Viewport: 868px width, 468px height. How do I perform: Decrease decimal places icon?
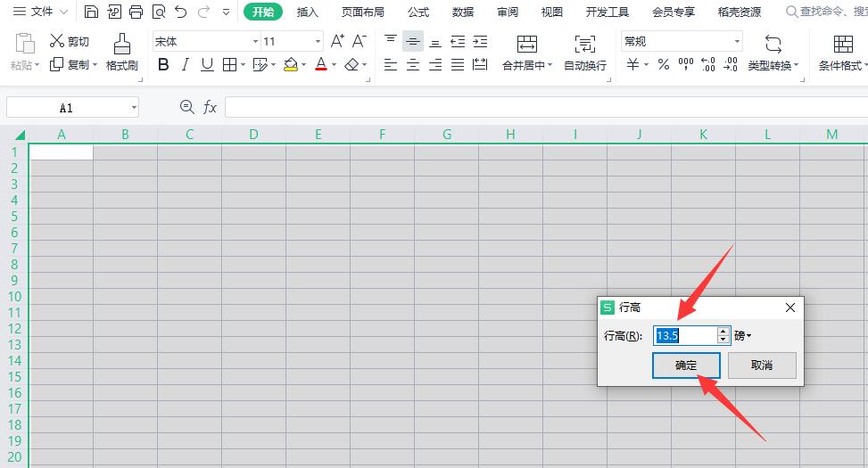(x=731, y=65)
